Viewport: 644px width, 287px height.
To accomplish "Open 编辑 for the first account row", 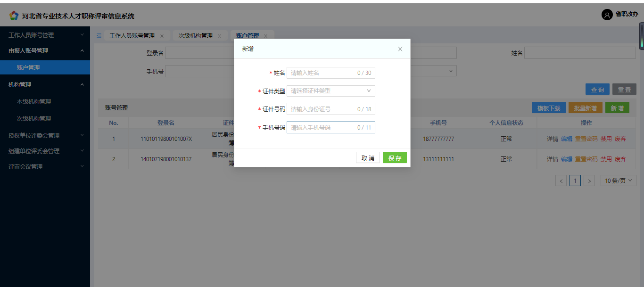I will tap(566, 139).
